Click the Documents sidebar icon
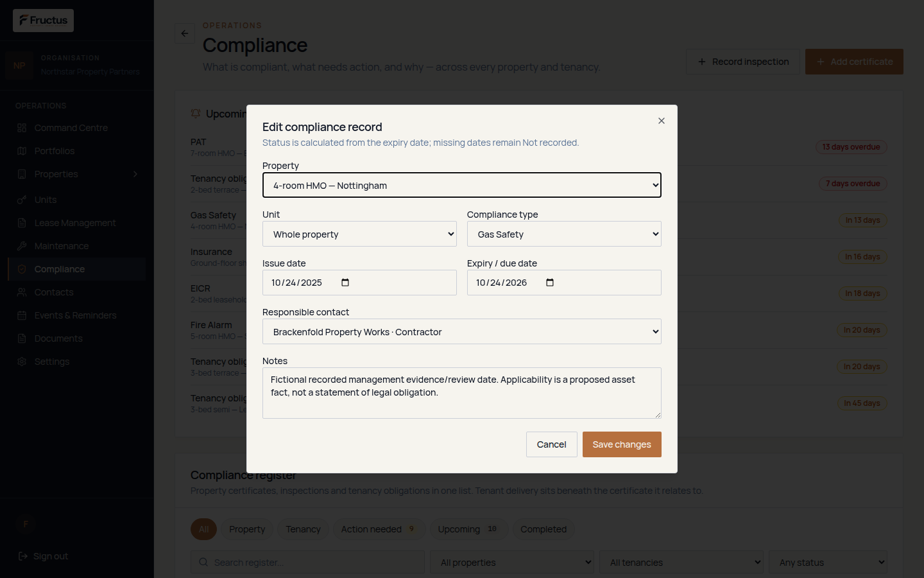924x578 pixels. point(22,338)
